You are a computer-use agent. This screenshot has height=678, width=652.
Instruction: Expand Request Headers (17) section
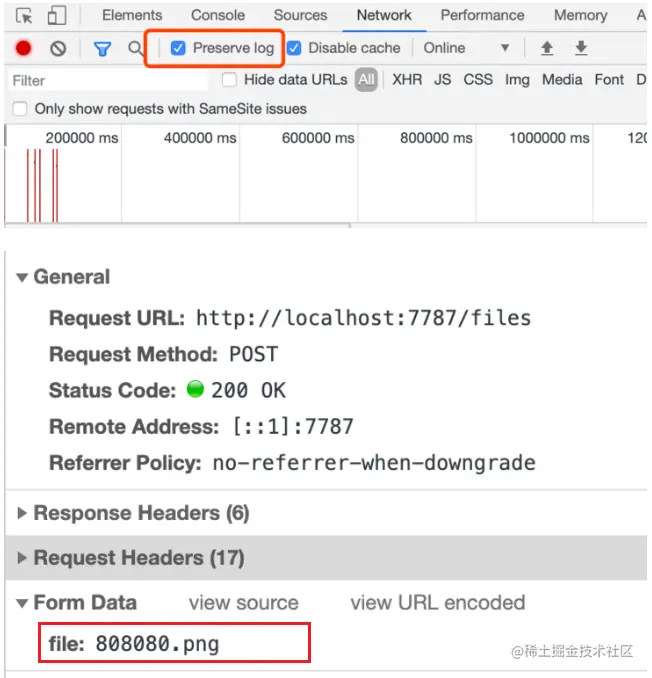coord(22,558)
